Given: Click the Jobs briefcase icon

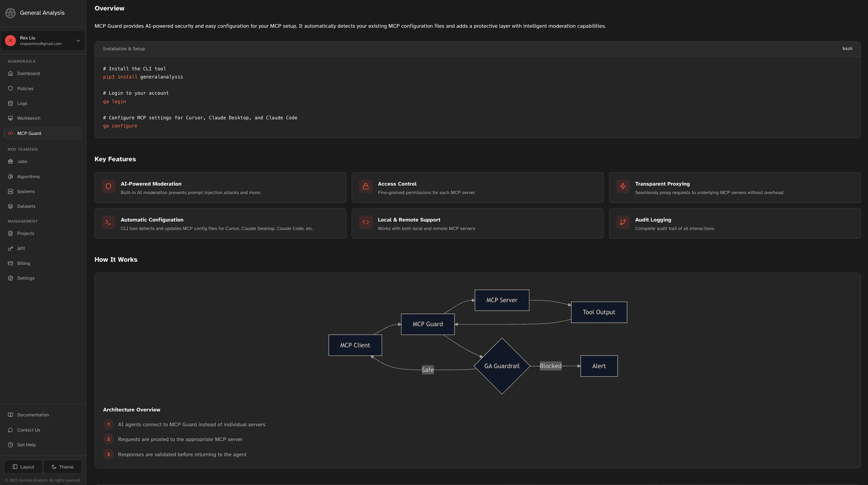Looking at the screenshot, I should pyautogui.click(x=10, y=161).
